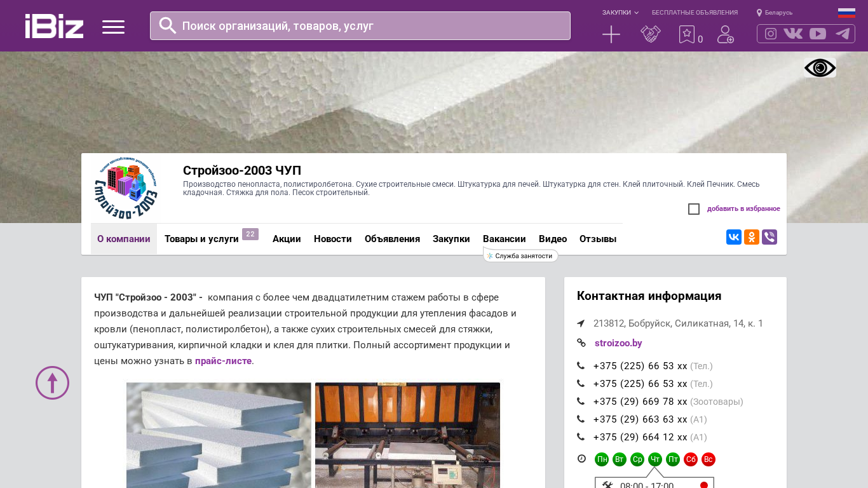Click the user registration icon

726,34
